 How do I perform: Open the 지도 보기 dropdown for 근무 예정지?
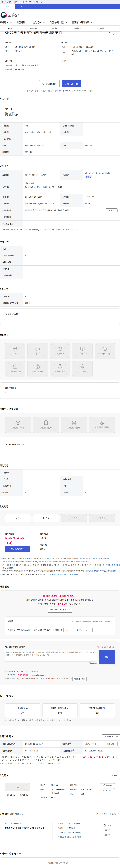[x=111, y=210]
